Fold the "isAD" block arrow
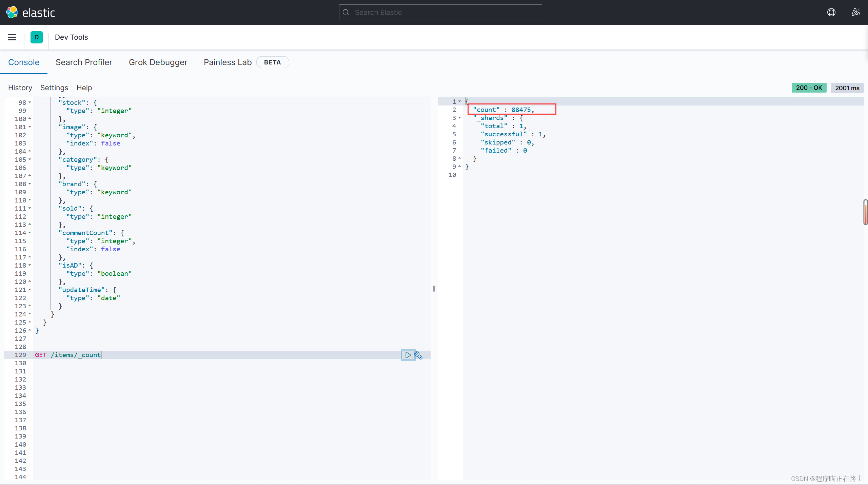Screen dimensions: 868x485 [30, 265]
